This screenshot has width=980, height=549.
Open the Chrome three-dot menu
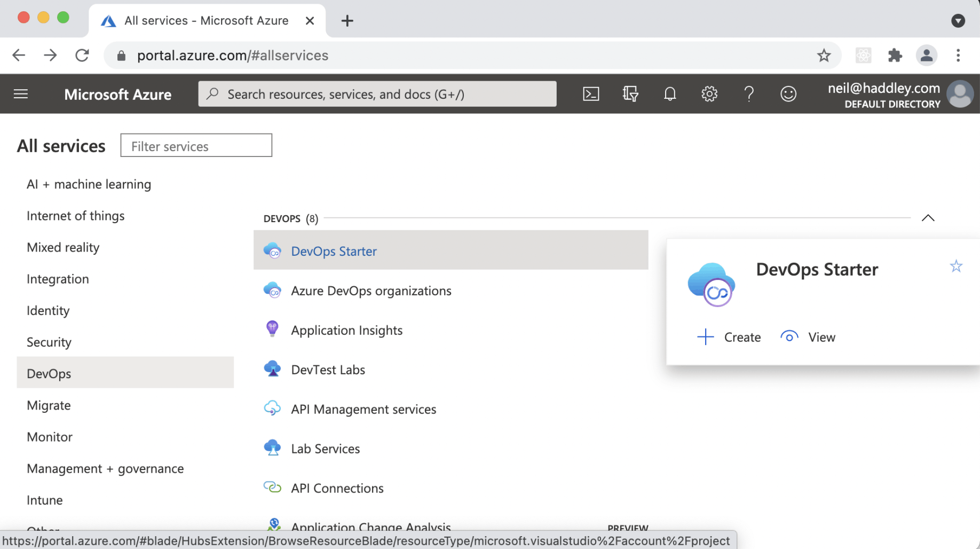click(x=958, y=56)
